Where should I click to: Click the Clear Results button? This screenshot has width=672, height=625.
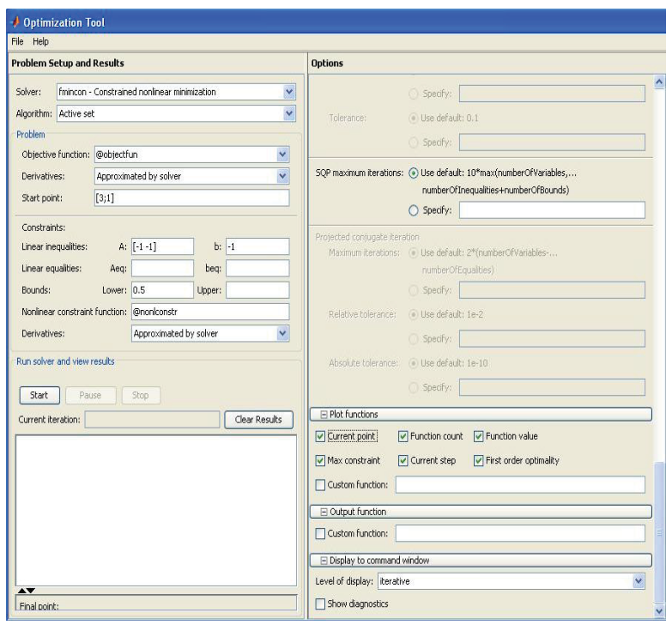pyautogui.click(x=258, y=420)
